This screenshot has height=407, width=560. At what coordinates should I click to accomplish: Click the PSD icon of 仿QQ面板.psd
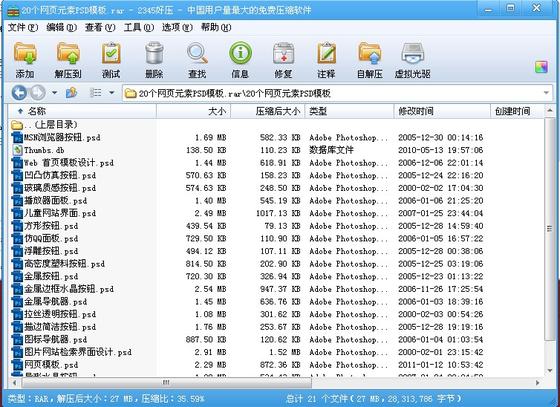[17, 238]
